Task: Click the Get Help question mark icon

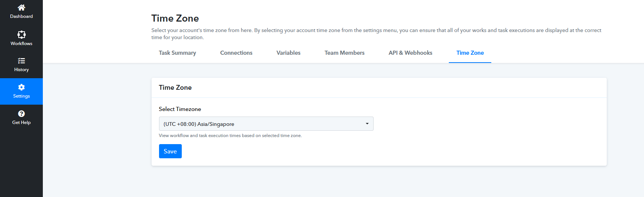Action: click(x=21, y=114)
